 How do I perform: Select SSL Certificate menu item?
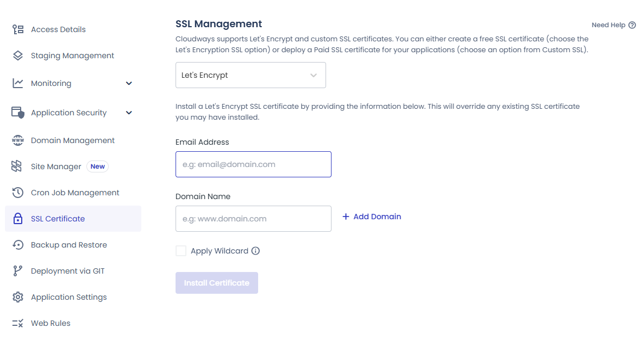coord(73,219)
